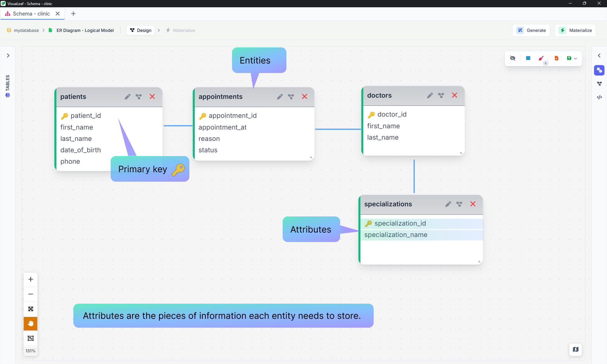Select the Design step
Image resolution: width=607 pixels, height=364 pixels.
tap(141, 30)
